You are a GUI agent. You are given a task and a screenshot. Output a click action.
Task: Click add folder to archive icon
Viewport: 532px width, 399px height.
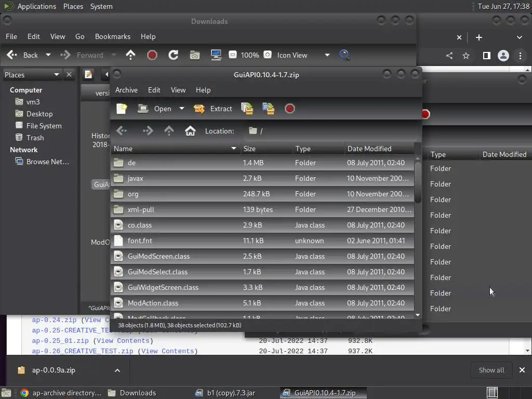pos(269,109)
